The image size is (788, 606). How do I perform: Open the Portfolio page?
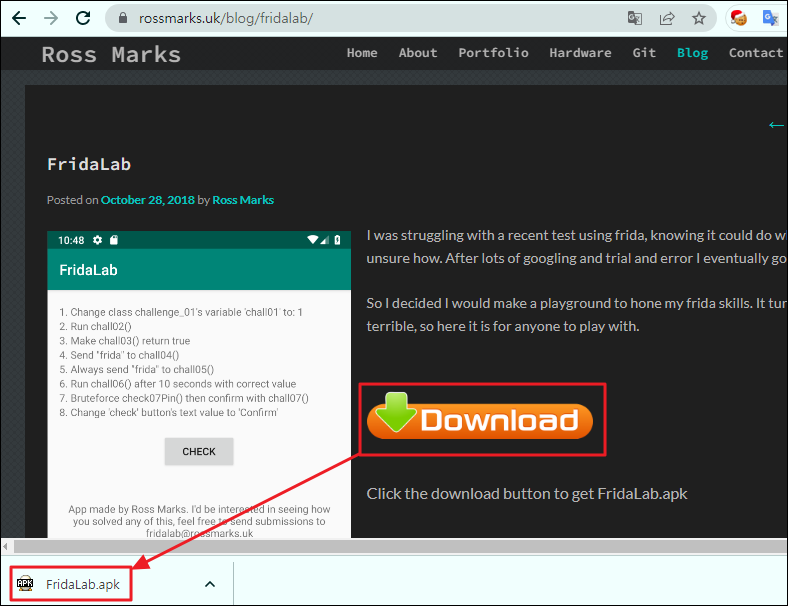493,53
